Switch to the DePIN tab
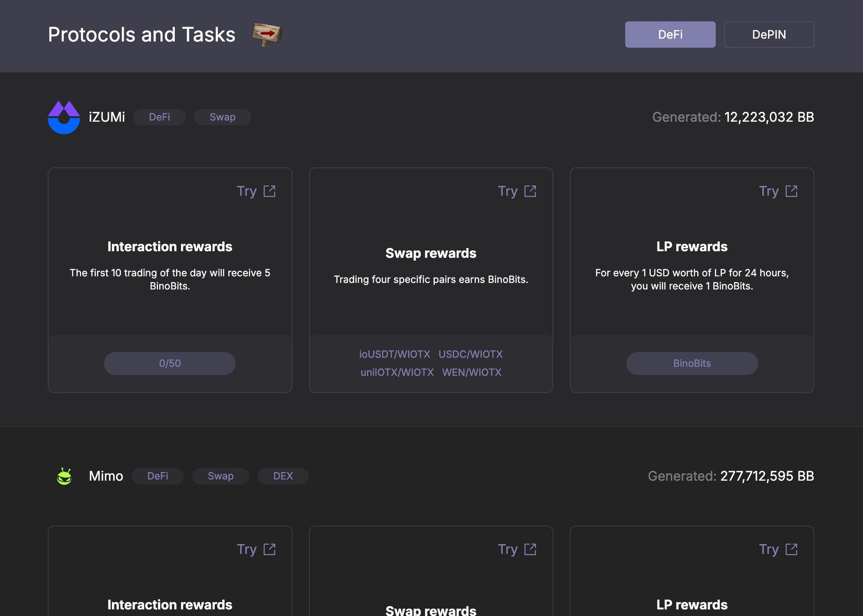The width and height of the screenshot is (863, 616). pos(769,35)
